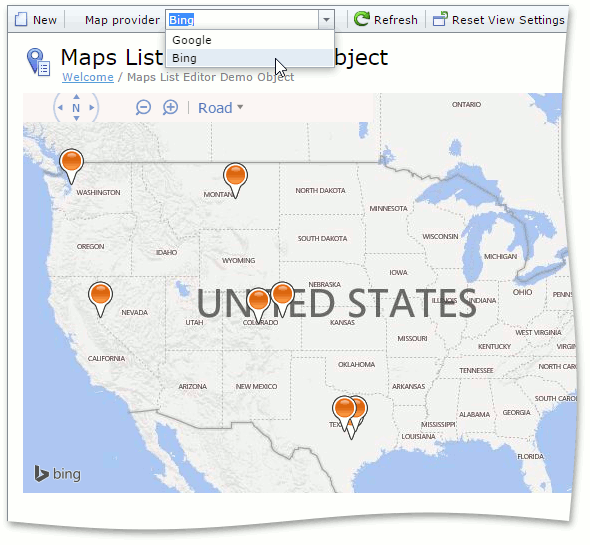Click the Reset View Settings icon

(440, 19)
